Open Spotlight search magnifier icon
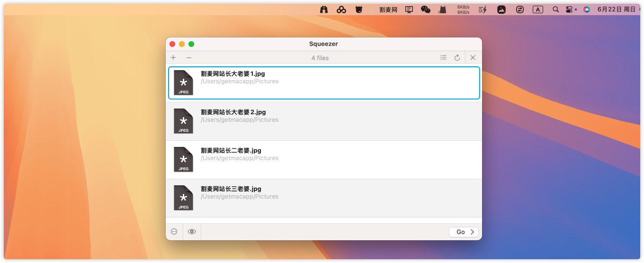The width and height of the screenshot is (644, 263). (x=556, y=9)
